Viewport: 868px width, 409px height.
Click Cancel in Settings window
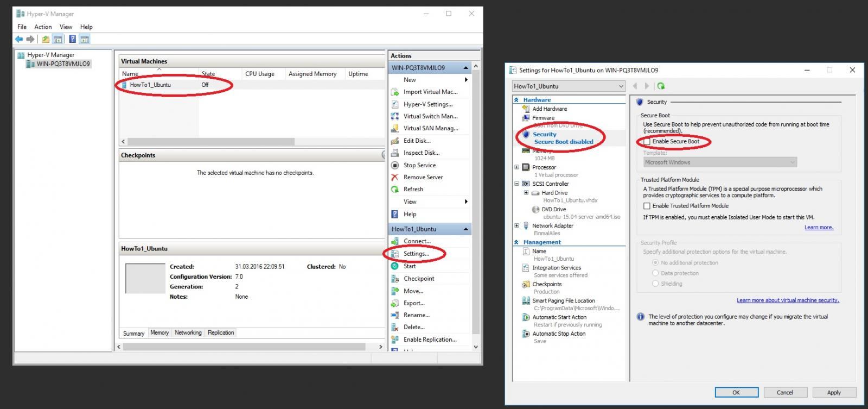(x=785, y=392)
